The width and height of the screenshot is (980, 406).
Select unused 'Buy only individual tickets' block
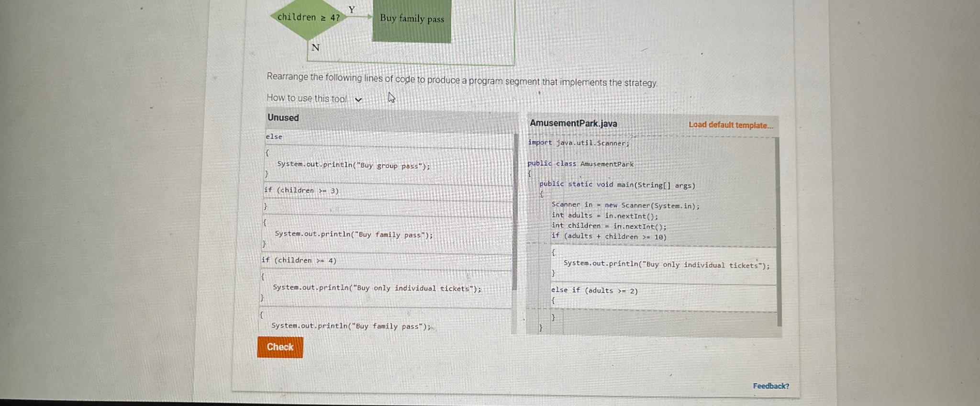(x=386, y=288)
